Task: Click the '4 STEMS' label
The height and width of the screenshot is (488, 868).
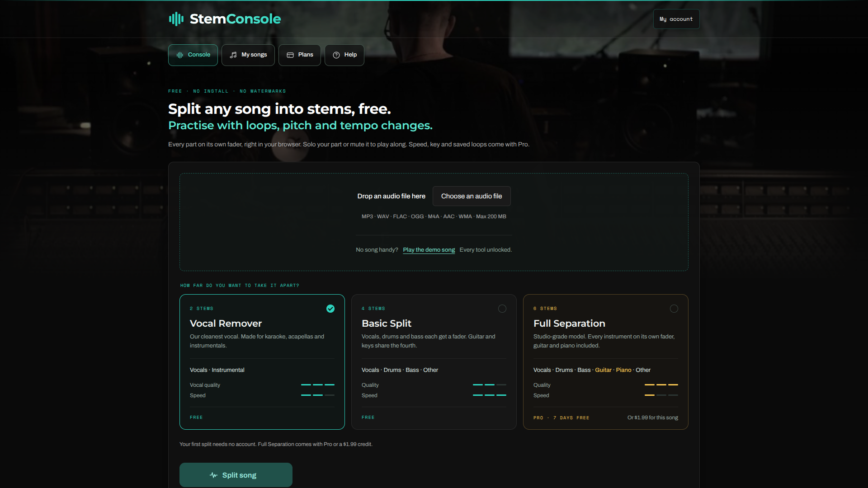Action: [x=373, y=309]
